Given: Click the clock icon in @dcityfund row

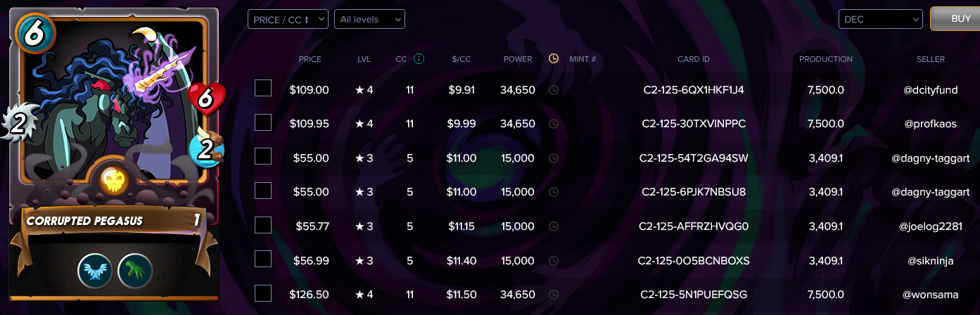Looking at the screenshot, I should point(553,90).
